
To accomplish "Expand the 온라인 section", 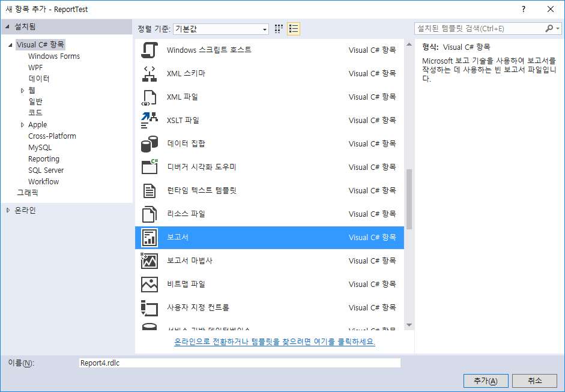I will pyautogui.click(x=8, y=210).
